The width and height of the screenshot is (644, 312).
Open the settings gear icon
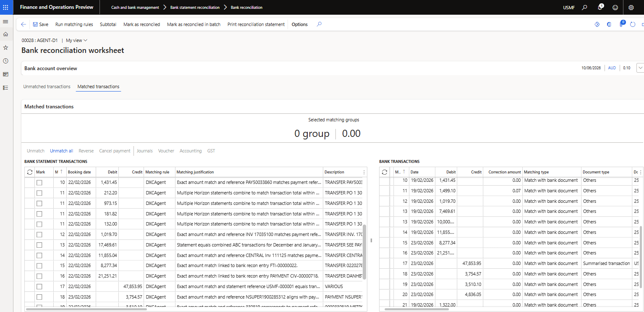click(631, 8)
